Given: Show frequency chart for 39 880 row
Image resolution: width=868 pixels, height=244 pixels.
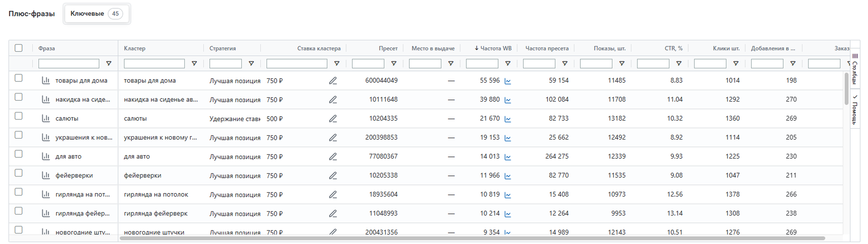Looking at the screenshot, I should [507, 100].
